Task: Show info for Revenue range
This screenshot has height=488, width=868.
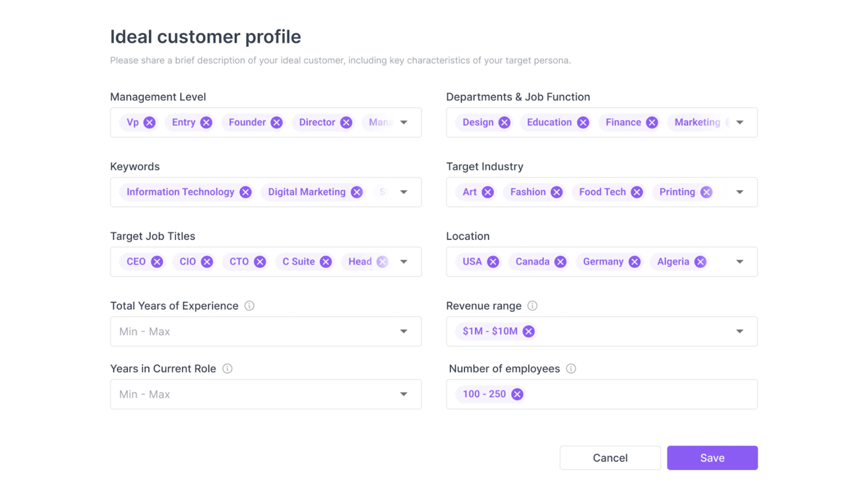Action: [x=532, y=306]
